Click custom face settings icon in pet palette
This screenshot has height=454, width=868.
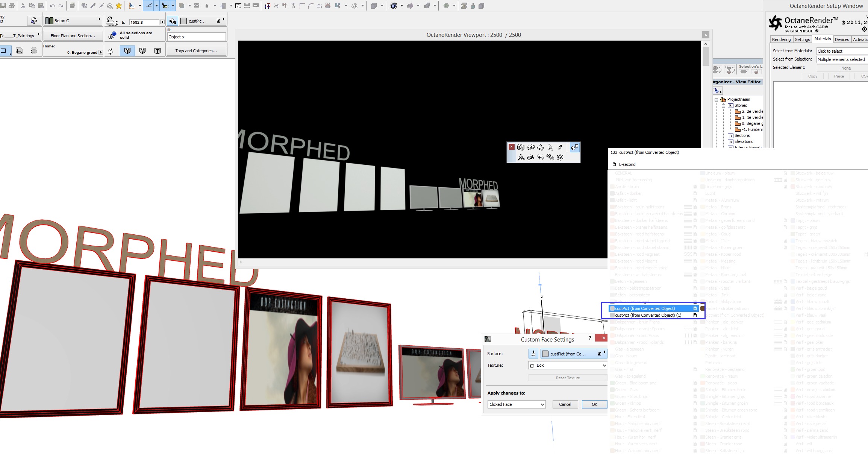click(574, 147)
